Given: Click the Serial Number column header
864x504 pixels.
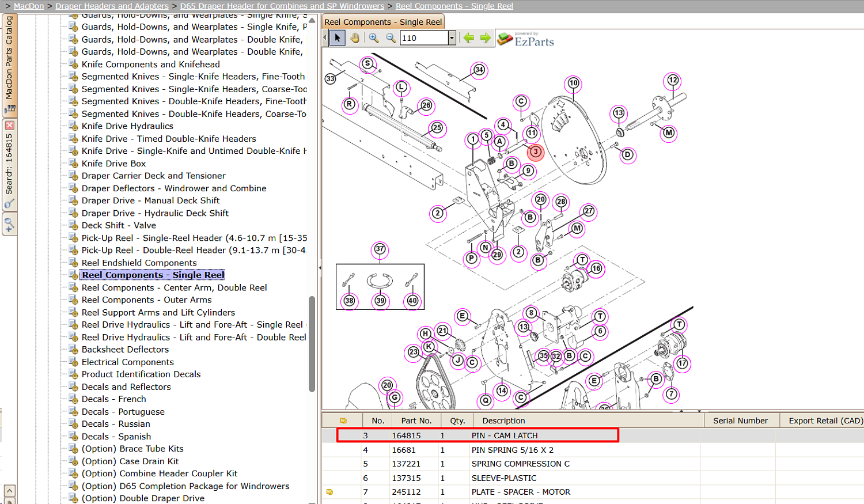Looking at the screenshot, I should point(741,420).
